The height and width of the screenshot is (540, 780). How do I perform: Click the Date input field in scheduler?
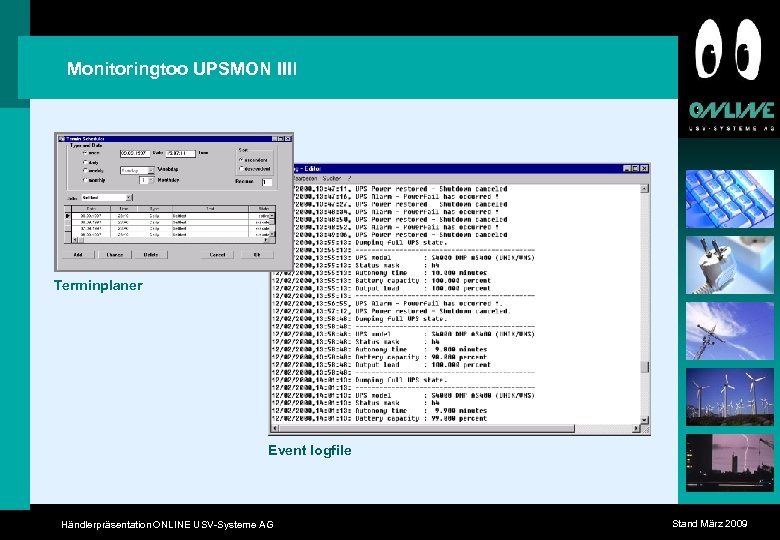(x=135, y=154)
